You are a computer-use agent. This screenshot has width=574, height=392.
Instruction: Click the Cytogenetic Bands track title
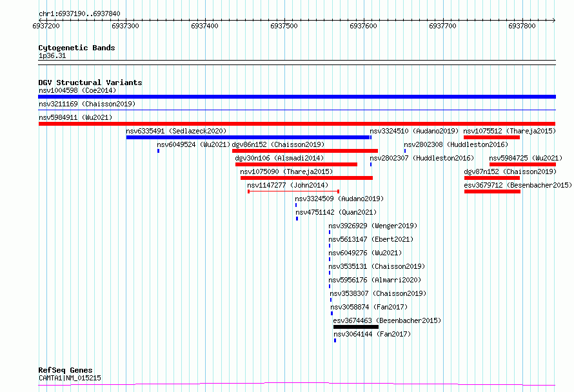pyautogui.click(x=77, y=48)
